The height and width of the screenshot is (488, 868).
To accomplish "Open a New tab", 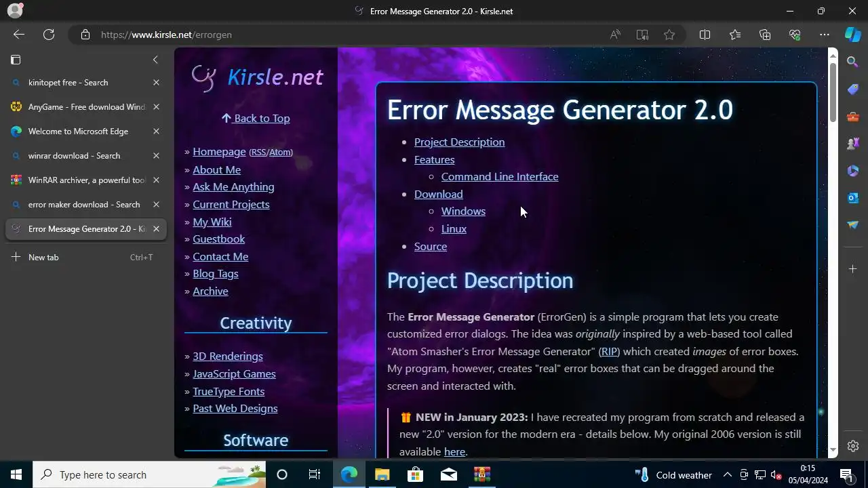I will pyautogui.click(x=85, y=258).
